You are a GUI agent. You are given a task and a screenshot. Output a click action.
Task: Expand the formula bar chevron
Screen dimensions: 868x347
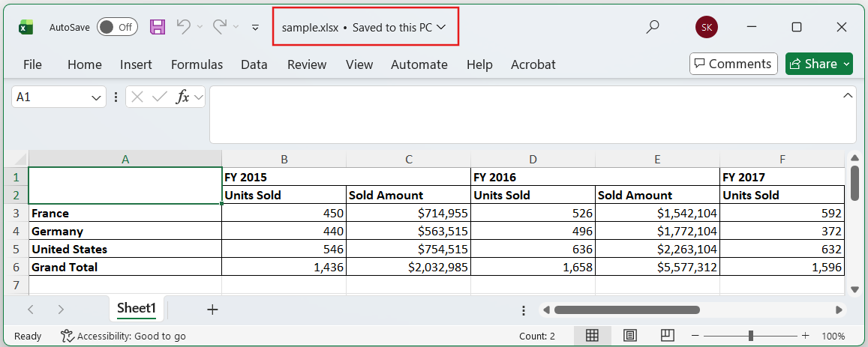pos(848,95)
